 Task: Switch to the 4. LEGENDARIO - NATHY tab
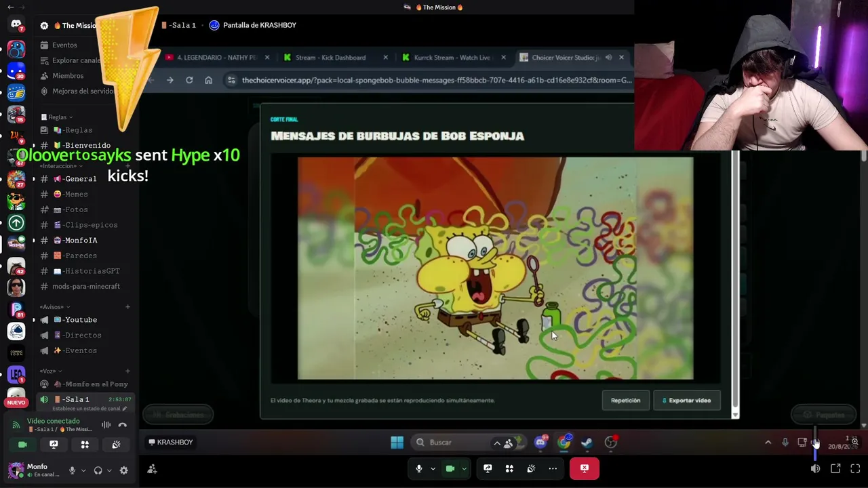click(217, 58)
